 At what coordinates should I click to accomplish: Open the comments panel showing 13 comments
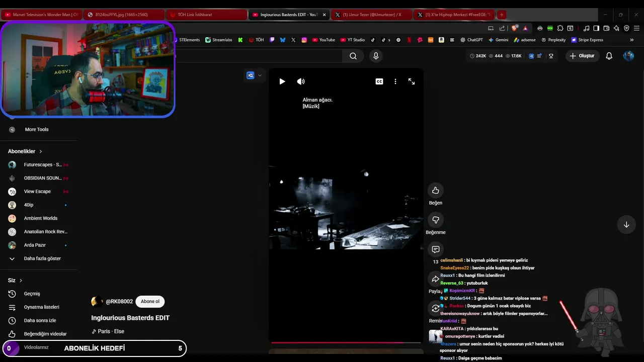(436, 249)
